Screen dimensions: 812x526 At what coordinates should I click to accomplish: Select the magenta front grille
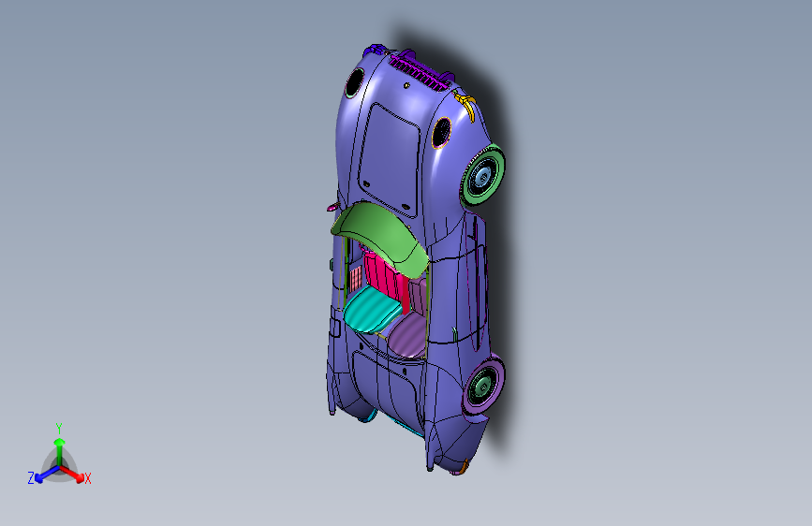(419, 73)
